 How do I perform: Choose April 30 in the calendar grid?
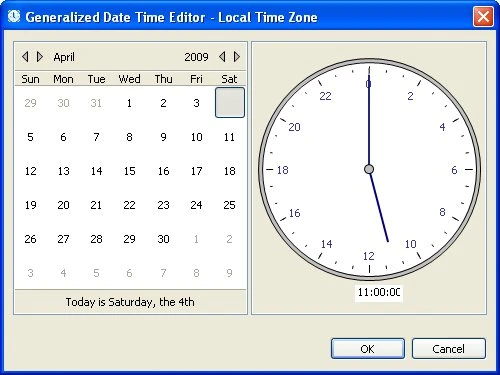click(163, 239)
